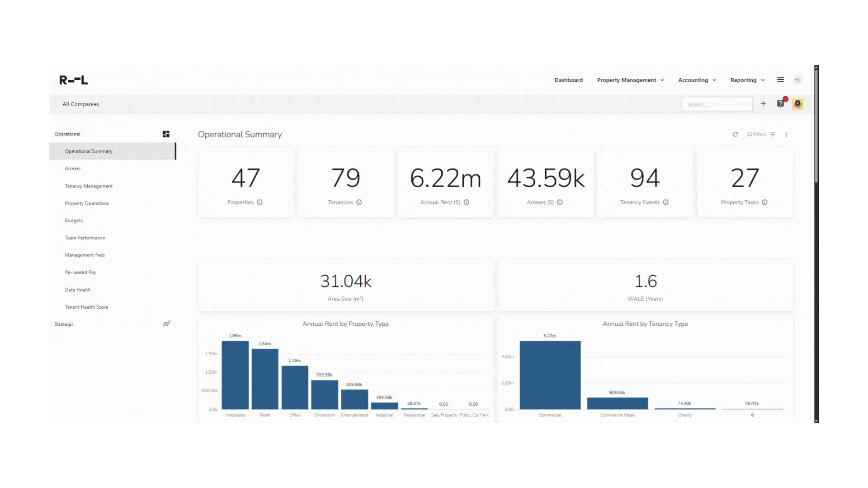
Task: Open the hamburger menu in the top bar
Action: 780,80
